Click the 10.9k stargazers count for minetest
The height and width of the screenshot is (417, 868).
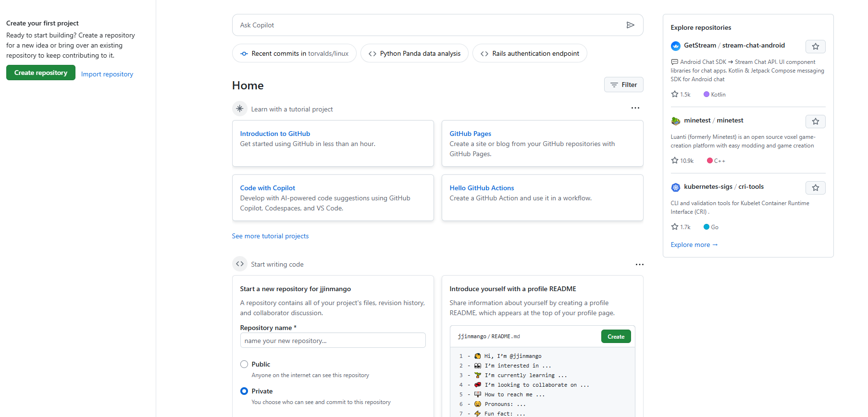coord(682,161)
